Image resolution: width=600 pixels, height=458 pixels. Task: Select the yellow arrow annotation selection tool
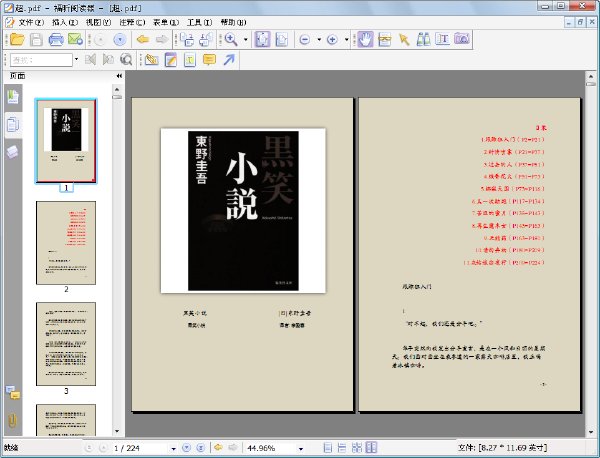tap(404, 39)
